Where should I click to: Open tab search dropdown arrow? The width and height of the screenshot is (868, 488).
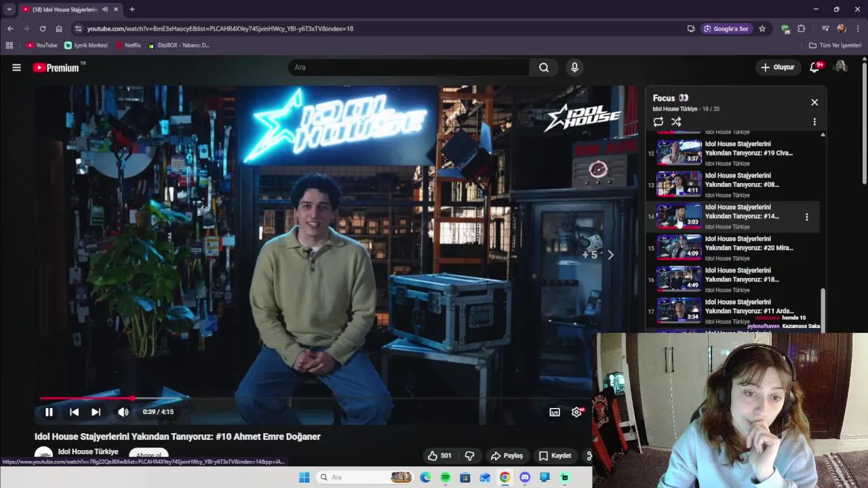[9, 9]
